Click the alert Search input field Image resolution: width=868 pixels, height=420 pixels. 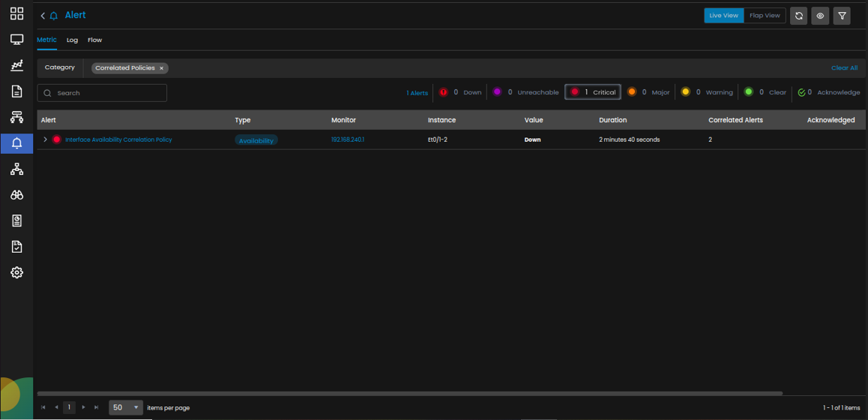pyautogui.click(x=103, y=93)
